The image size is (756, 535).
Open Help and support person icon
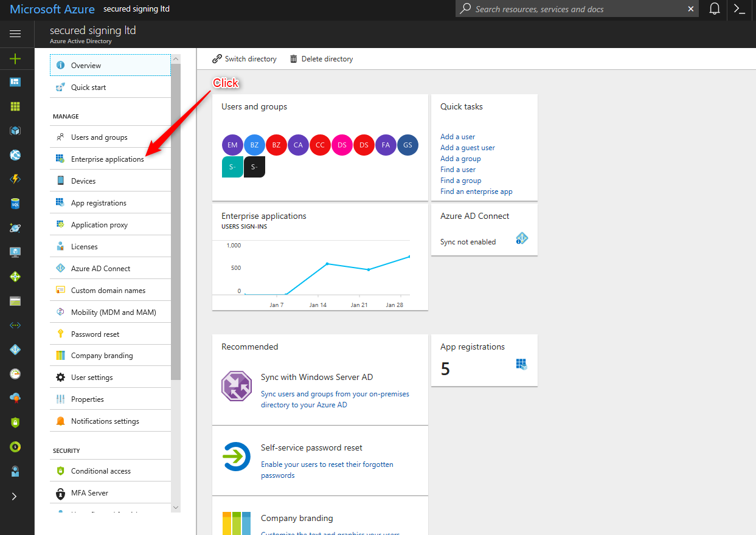(x=15, y=471)
